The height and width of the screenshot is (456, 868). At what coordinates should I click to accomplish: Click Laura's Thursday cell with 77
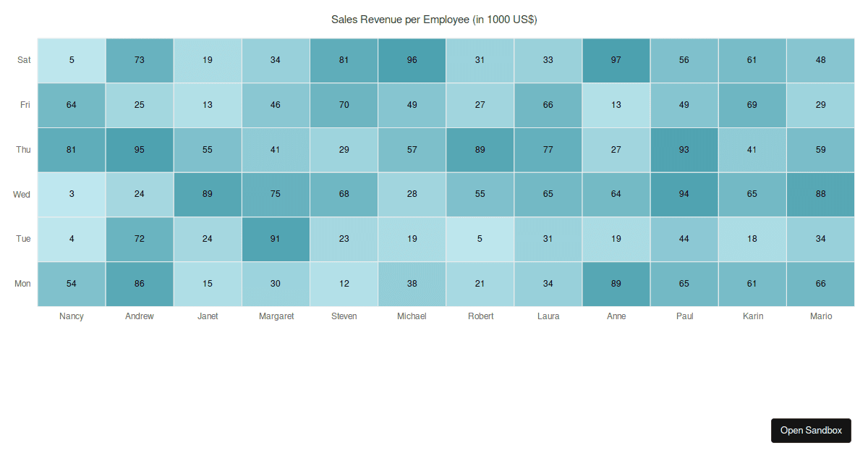coord(548,150)
